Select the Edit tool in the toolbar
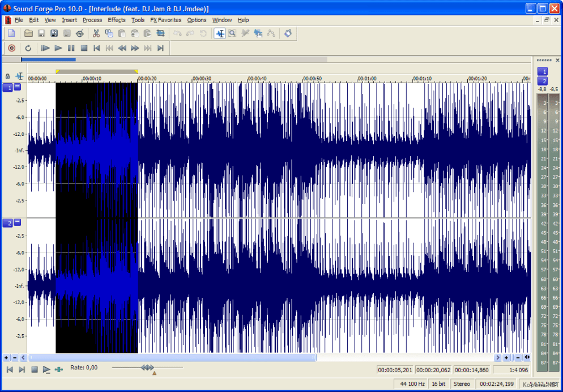This screenshot has width=563, height=392. (x=220, y=33)
